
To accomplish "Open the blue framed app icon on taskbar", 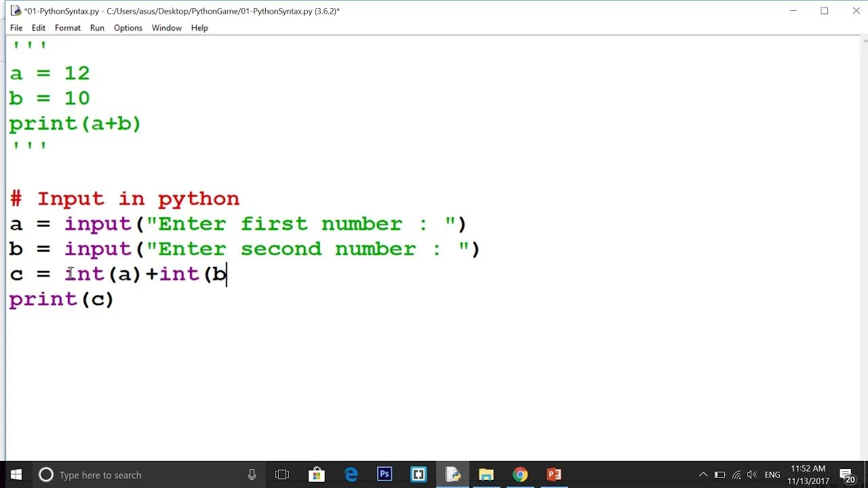I will click(x=418, y=474).
